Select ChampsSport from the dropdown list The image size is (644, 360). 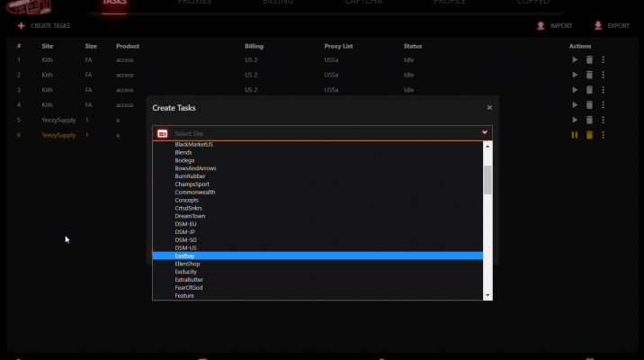[x=195, y=184]
